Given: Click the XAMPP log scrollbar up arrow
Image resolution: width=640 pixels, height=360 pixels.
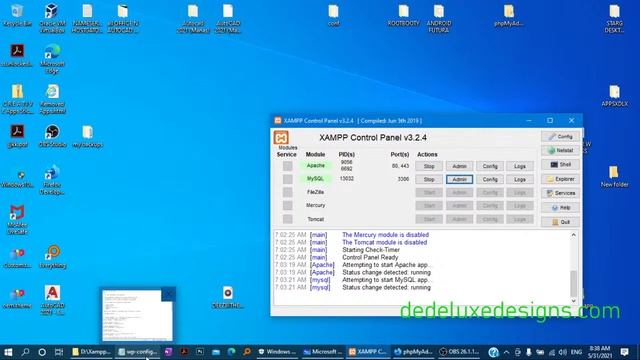Looking at the screenshot, I should 573,235.
